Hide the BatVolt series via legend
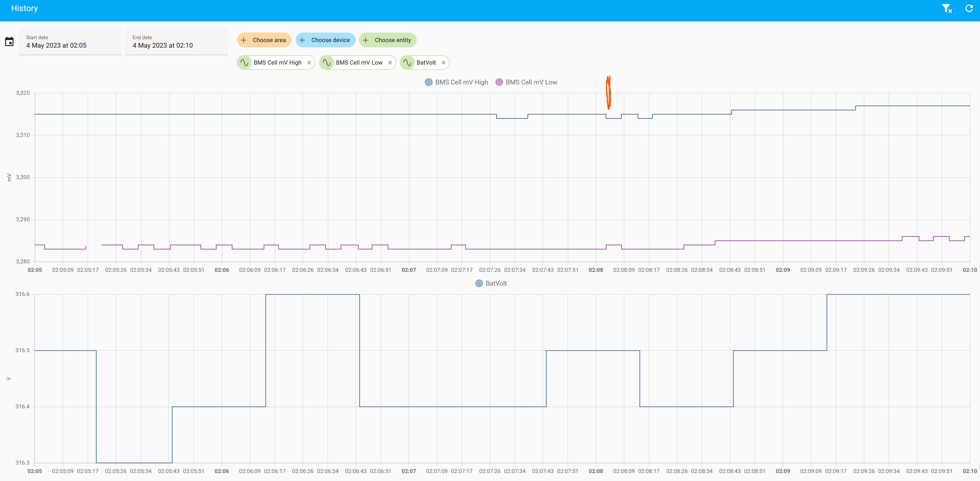This screenshot has width=980, height=481. (496, 284)
